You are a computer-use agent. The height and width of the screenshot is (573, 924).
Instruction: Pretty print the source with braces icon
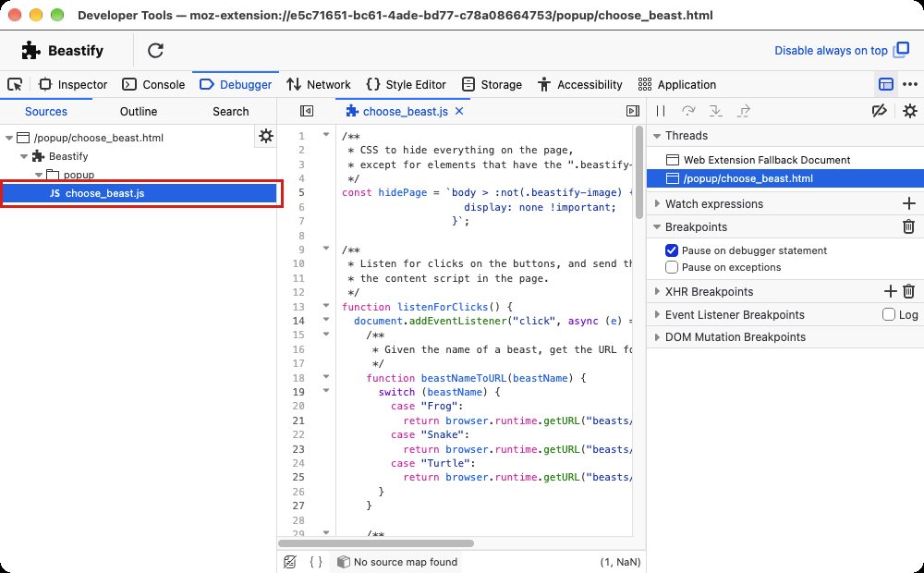[316, 563]
